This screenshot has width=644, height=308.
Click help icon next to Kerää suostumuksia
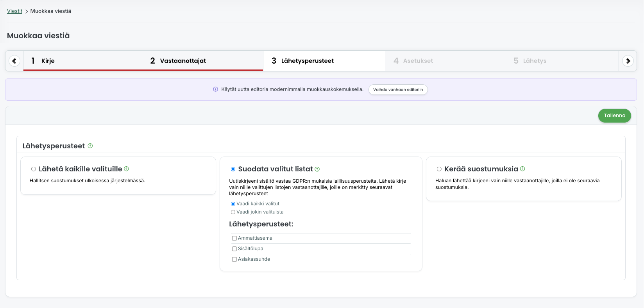(x=522, y=169)
